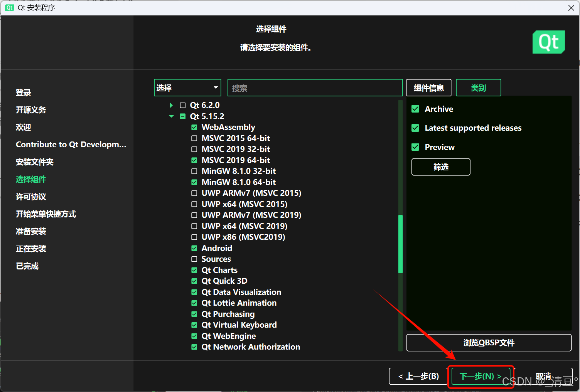This screenshot has height=392, width=580.
Task: Click the 筛选 filter button
Action: click(x=440, y=167)
